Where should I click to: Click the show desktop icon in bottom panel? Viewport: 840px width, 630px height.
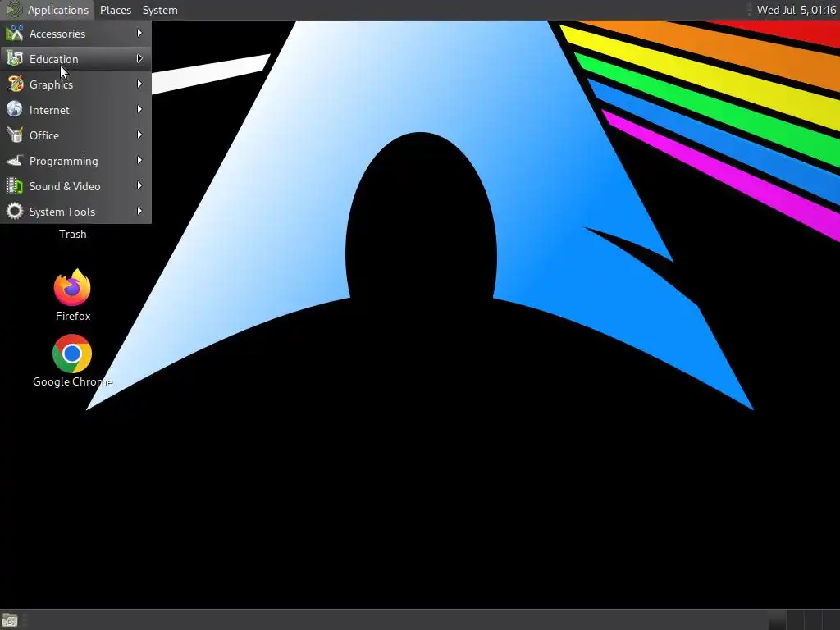10,620
